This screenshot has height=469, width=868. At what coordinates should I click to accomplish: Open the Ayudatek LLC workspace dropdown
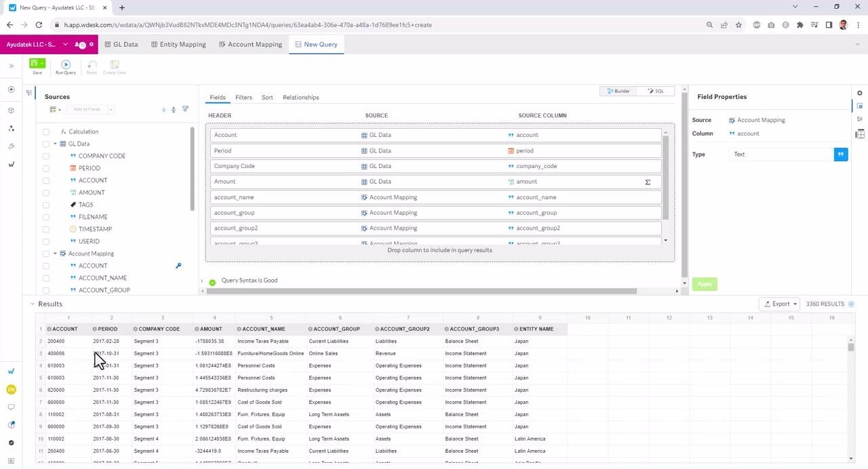(65, 45)
